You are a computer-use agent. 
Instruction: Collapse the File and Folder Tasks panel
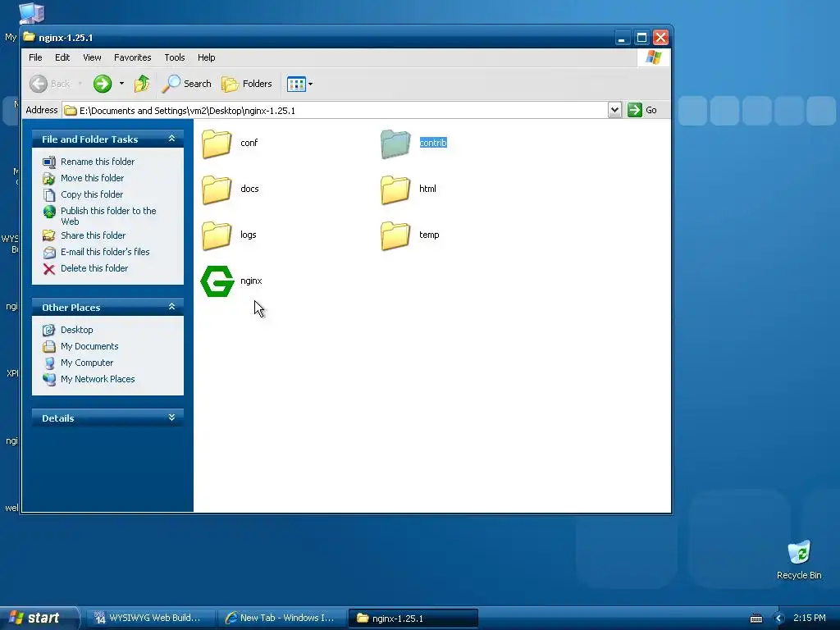tap(171, 139)
